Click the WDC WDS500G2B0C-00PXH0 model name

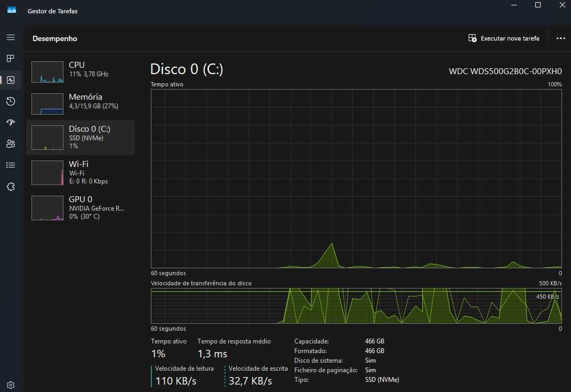click(505, 71)
